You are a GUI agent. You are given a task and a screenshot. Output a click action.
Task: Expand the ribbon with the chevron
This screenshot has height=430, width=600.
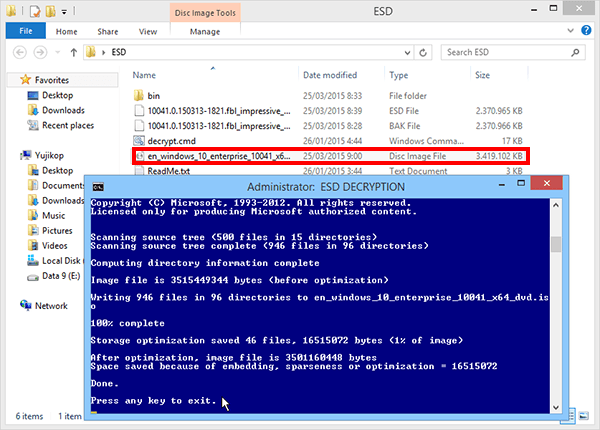pyautogui.click(x=570, y=31)
